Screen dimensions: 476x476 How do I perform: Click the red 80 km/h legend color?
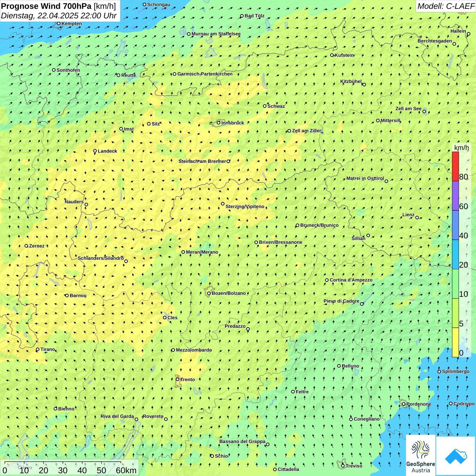tap(455, 166)
